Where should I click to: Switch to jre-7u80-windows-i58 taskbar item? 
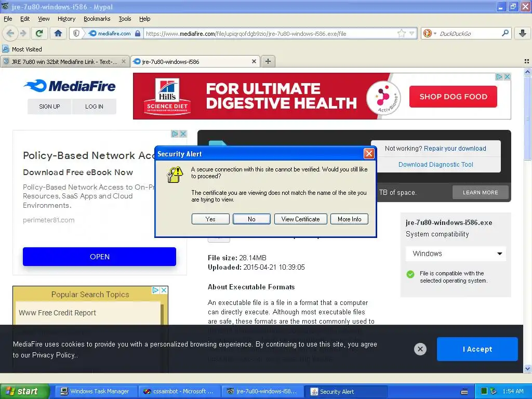click(x=262, y=391)
